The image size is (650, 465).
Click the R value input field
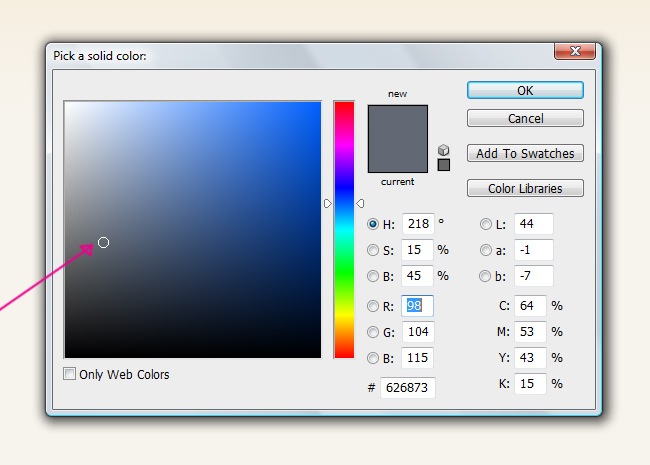(417, 306)
